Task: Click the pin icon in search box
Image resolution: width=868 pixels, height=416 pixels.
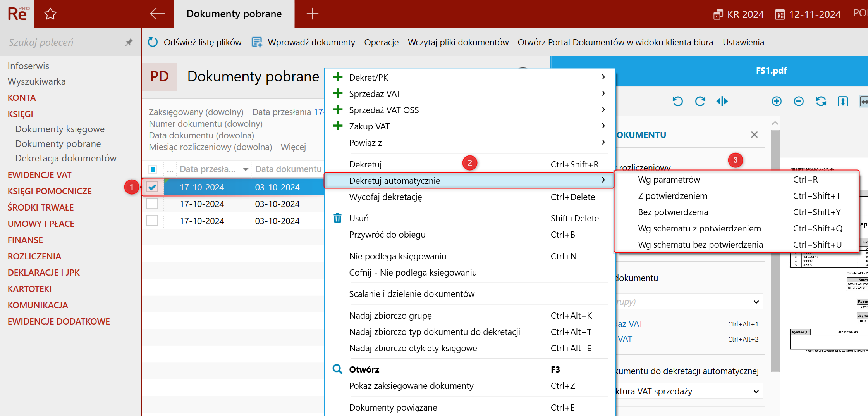Action: (x=129, y=42)
